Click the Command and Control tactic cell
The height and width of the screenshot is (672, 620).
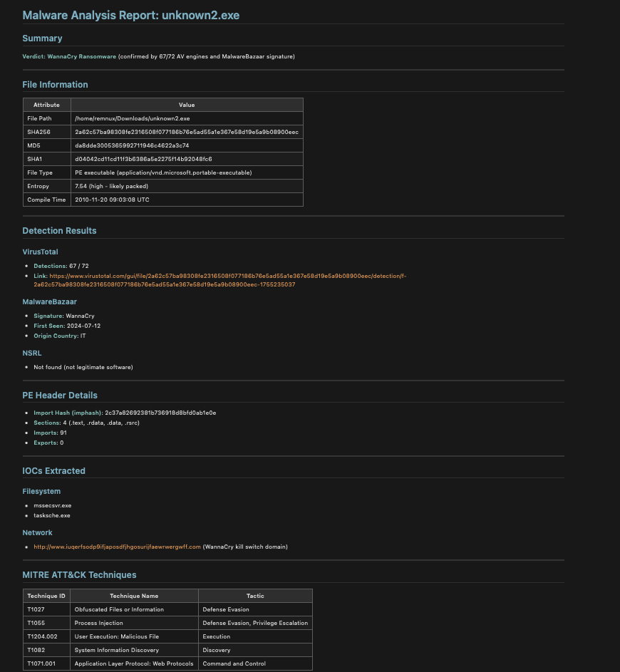234,663
